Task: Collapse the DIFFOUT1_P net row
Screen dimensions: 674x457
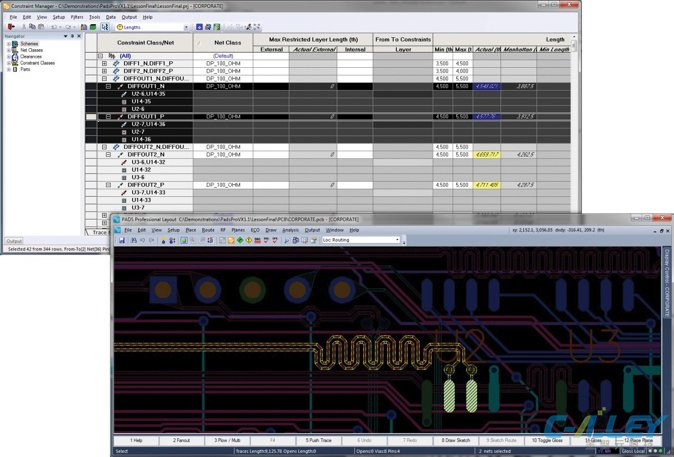Action: coord(108,117)
